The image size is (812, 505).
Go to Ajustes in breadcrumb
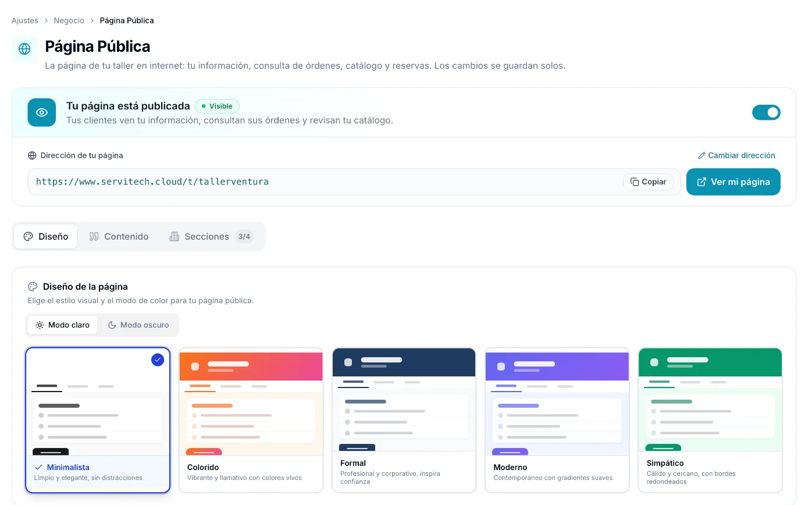[25, 20]
